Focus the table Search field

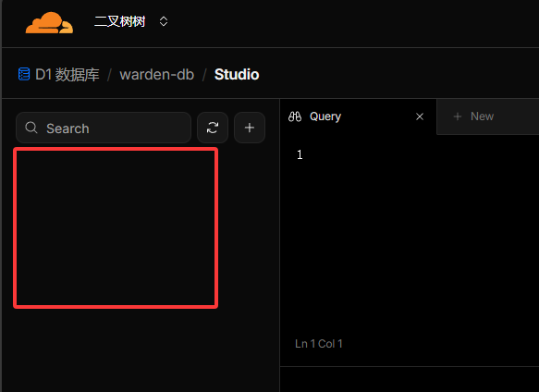pos(104,128)
